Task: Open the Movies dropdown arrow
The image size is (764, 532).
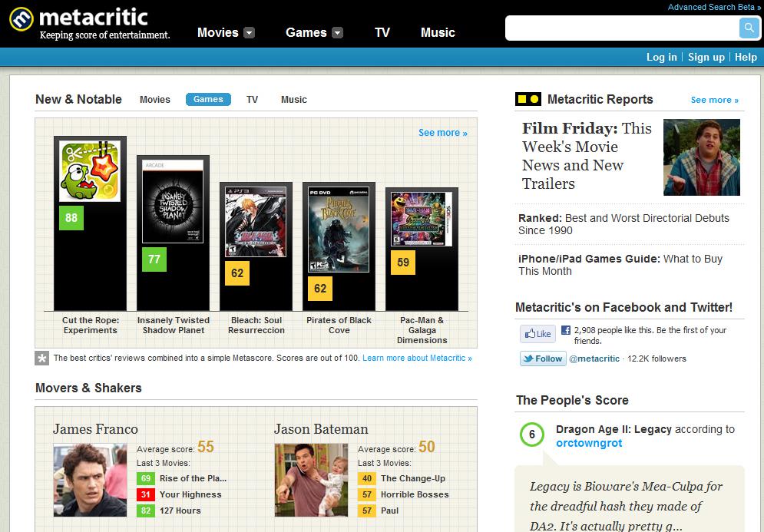Action: tap(249, 33)
